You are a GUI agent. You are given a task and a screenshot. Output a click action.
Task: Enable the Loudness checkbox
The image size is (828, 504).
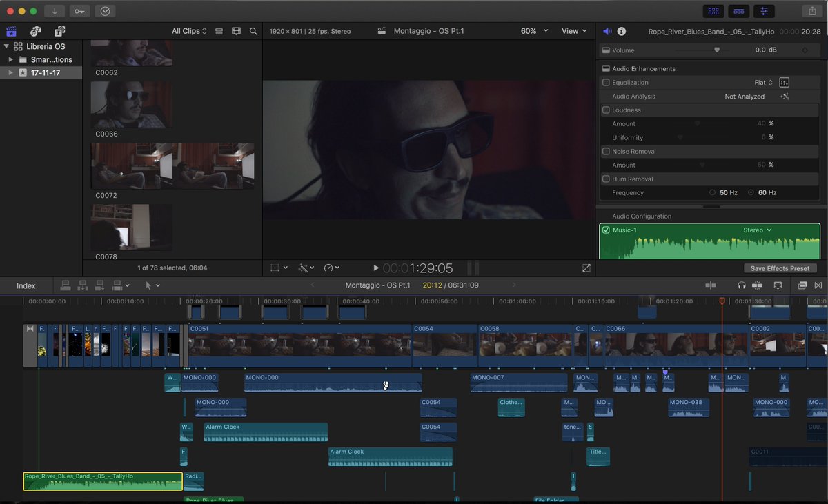click(x=606, y=110)
